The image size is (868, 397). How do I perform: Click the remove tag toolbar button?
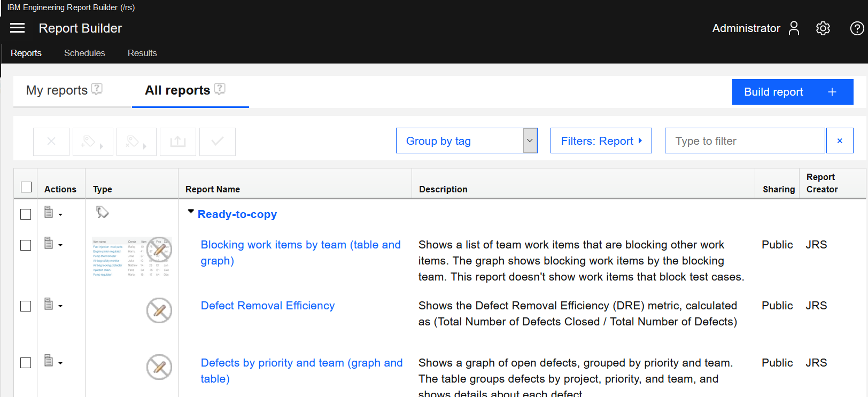click(x=136, y=142)
